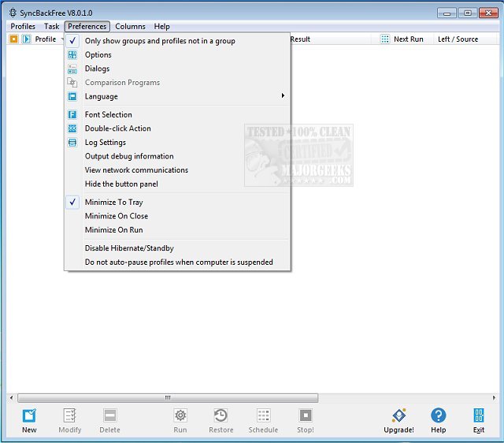Click the SyncBackFree title bar app icon
The width and height of the screenshot is (504, 443).
point(13,13)
